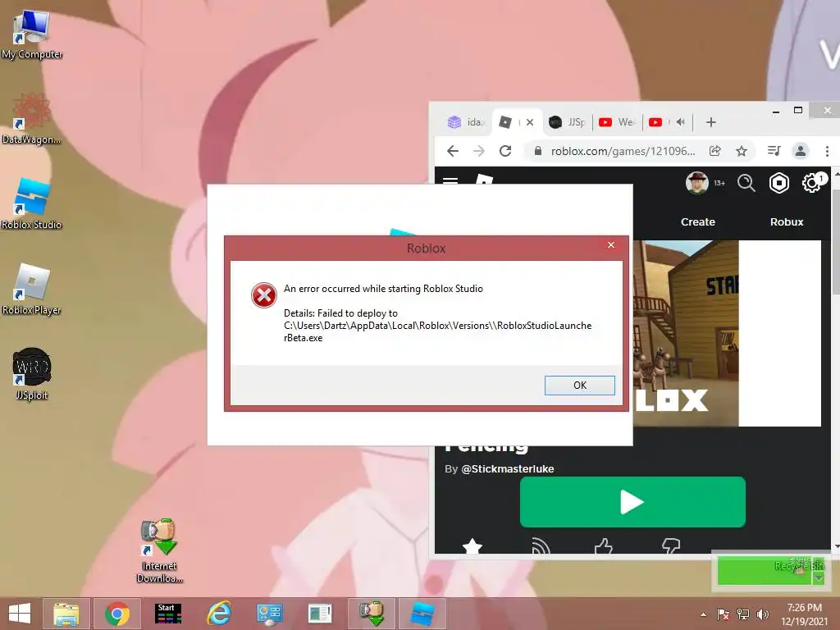Image resolution: width=840 pixels, height=630 pixels.
Task: Open Roblox settings gear
Action: pyautogui.click(x=811, y=183)
